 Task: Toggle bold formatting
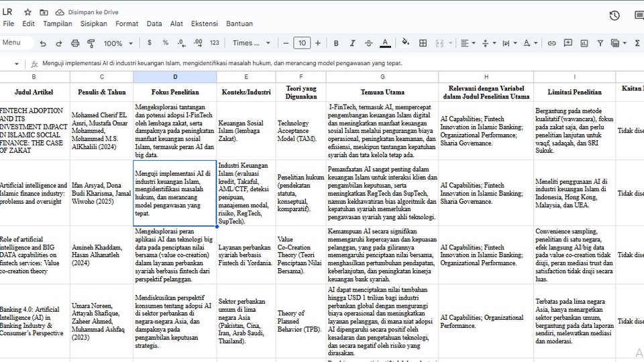[x=337, y=43]
